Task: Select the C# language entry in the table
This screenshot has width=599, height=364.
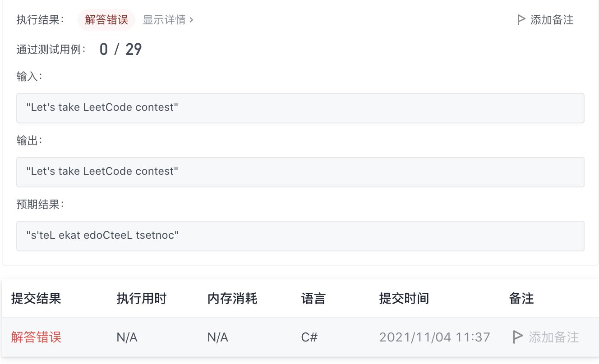Action: (309, 337)
